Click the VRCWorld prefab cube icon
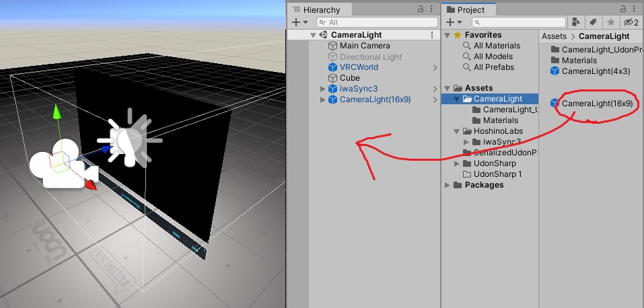This screenshot has height=308, width=644. coord(332,67)
